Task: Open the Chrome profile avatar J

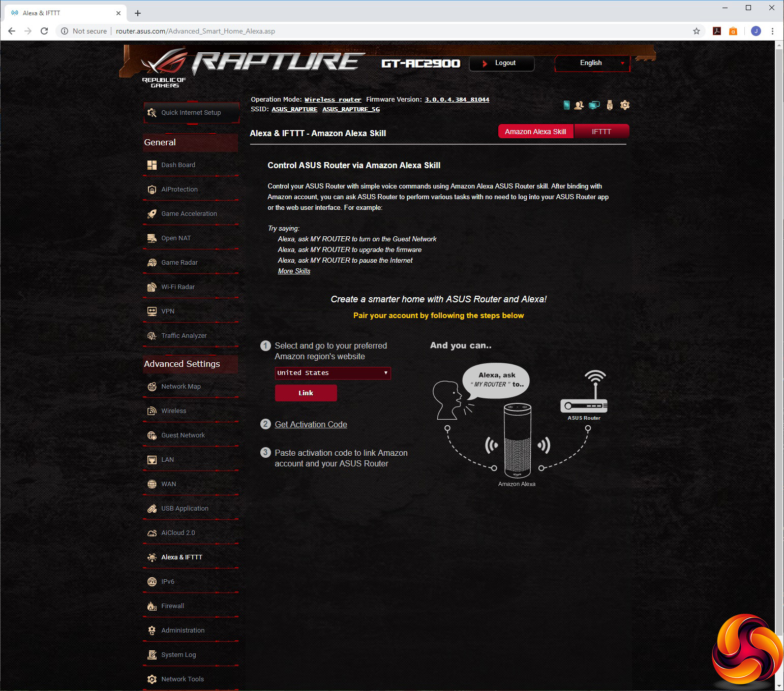Action: pos(756,31)
